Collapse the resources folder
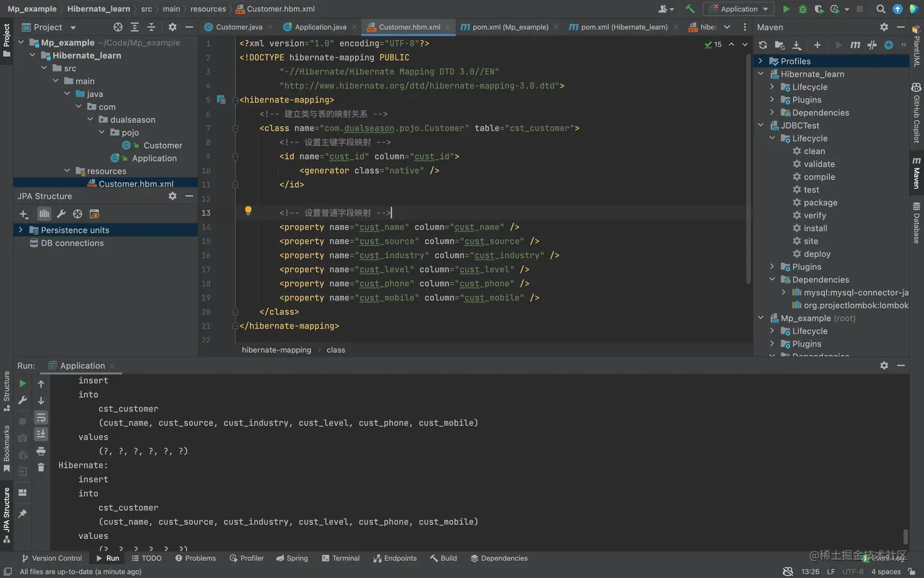This screenshot has height=578, width=924. (67, 171)
